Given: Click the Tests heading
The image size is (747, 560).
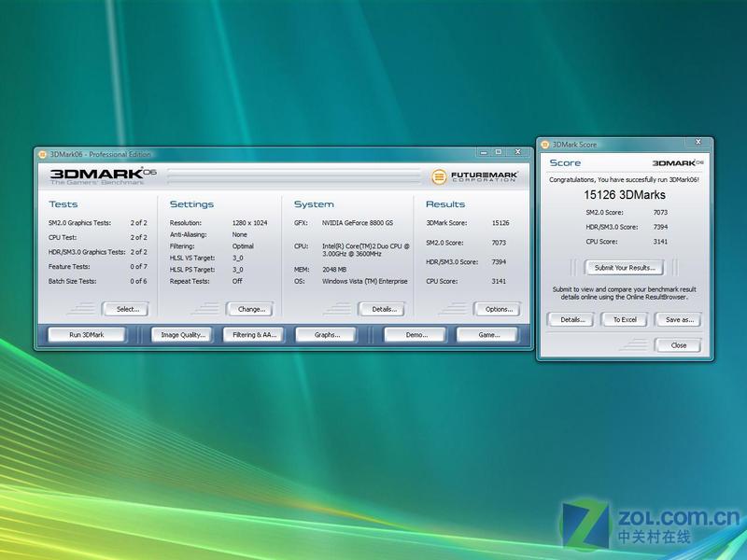Looking at the screenshot, I should 63,204.
